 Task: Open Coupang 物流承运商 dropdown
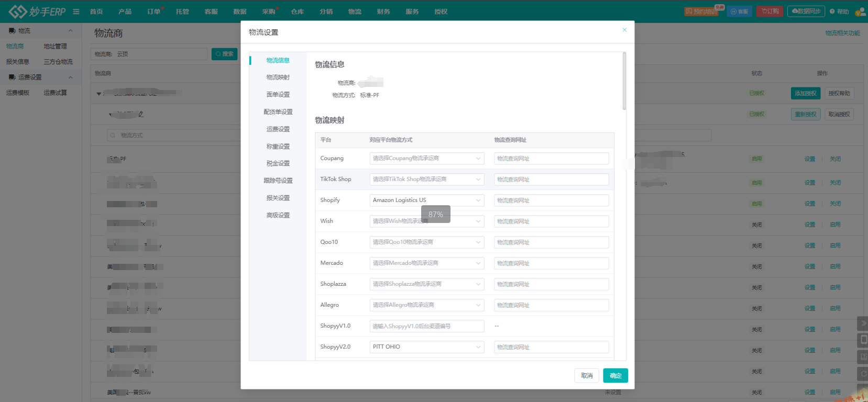[x=427, y=158]
